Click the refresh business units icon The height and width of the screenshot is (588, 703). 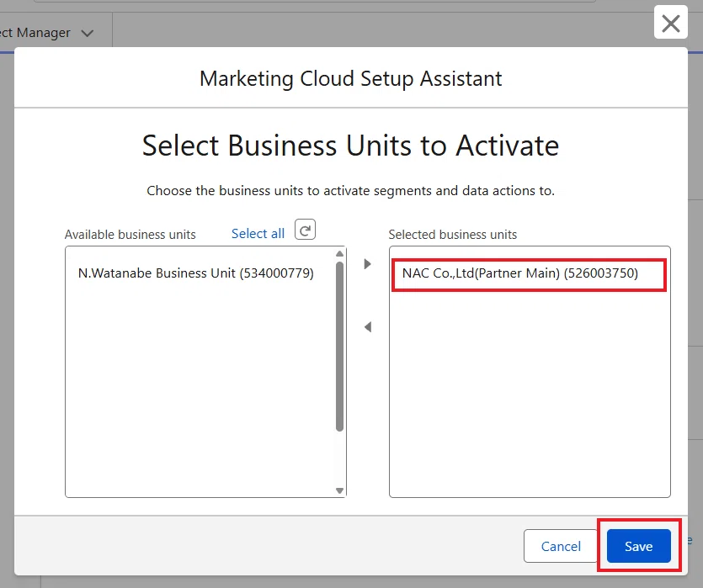[x=305, y=230]
